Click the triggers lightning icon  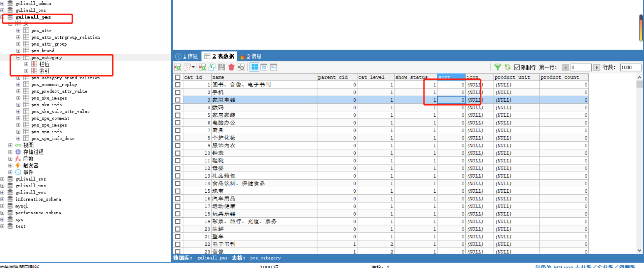pyautogui.click(x=18, y=165)
